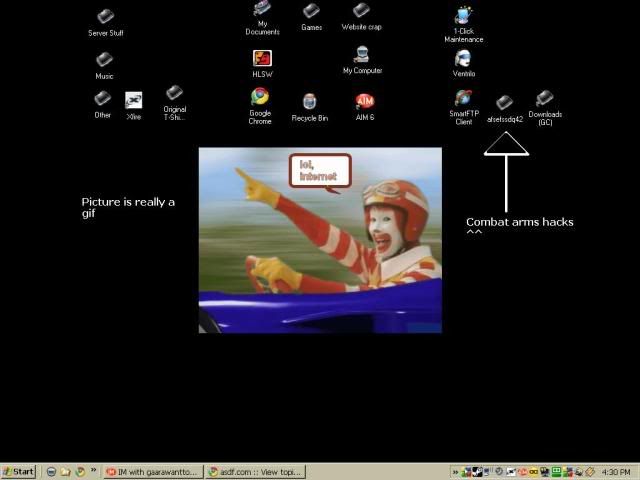Image resolution: width=640 pixels, height=480 pixels.
Task: Open the Original T-Shi... folder icon
Action: pos(175,103)
